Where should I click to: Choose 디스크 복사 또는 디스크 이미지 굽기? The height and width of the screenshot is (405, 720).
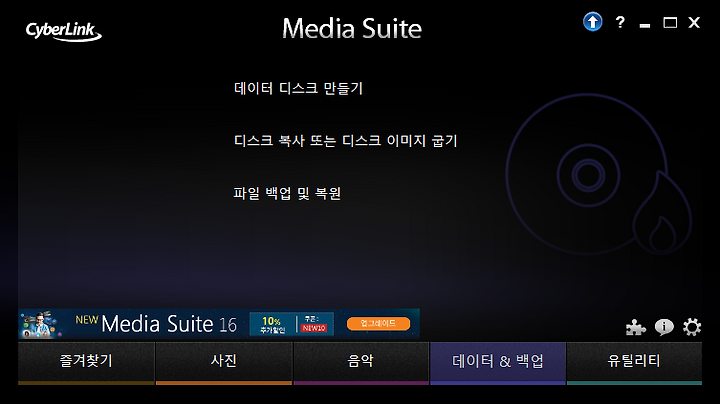(x=345, y=141)
